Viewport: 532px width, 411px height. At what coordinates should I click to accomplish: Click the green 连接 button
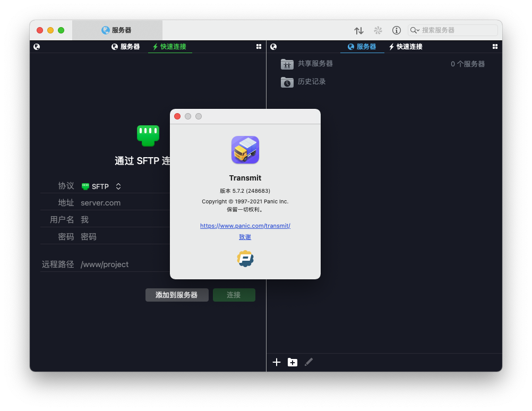tap(234, 295)
